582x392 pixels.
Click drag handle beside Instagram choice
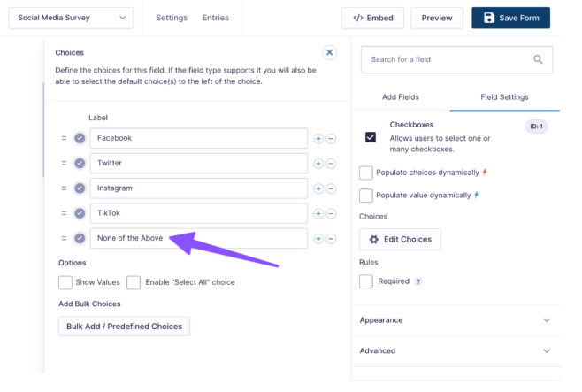point(64,188)
